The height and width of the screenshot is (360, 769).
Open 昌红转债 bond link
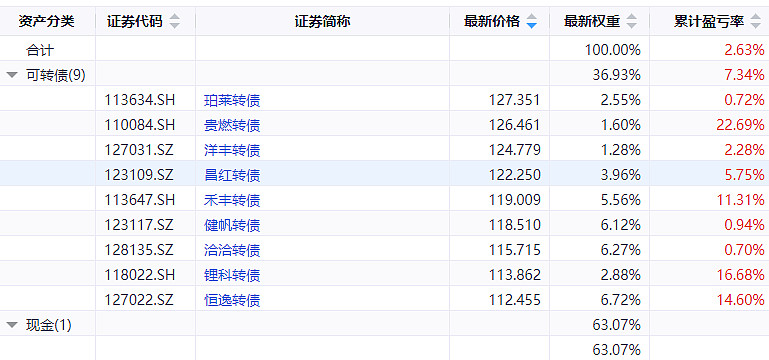click(232, 175)
